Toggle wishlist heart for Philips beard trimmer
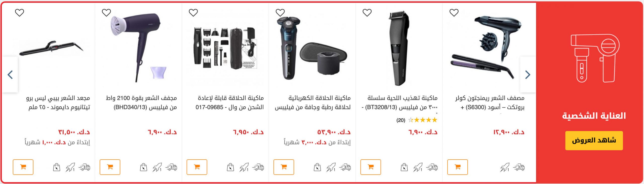Screen dimensions: 644x184 pos(367,13)
